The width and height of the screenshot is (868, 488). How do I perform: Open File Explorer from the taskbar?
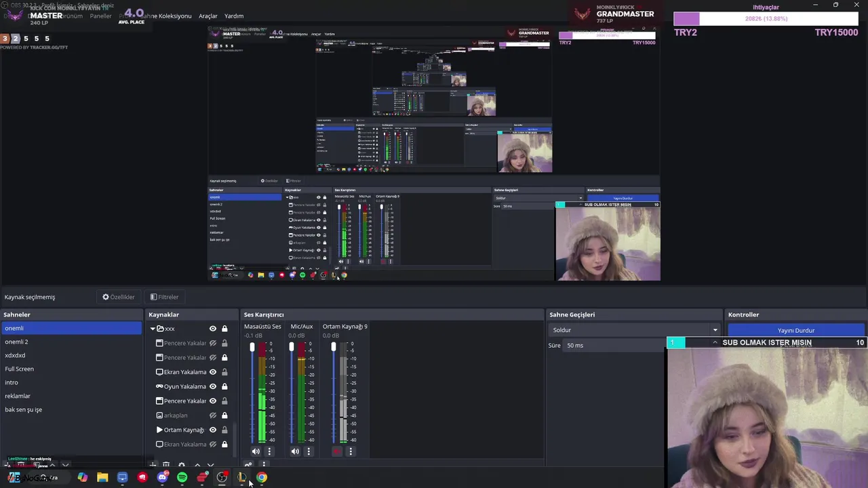pyautogui.click(x=102, y=478)
